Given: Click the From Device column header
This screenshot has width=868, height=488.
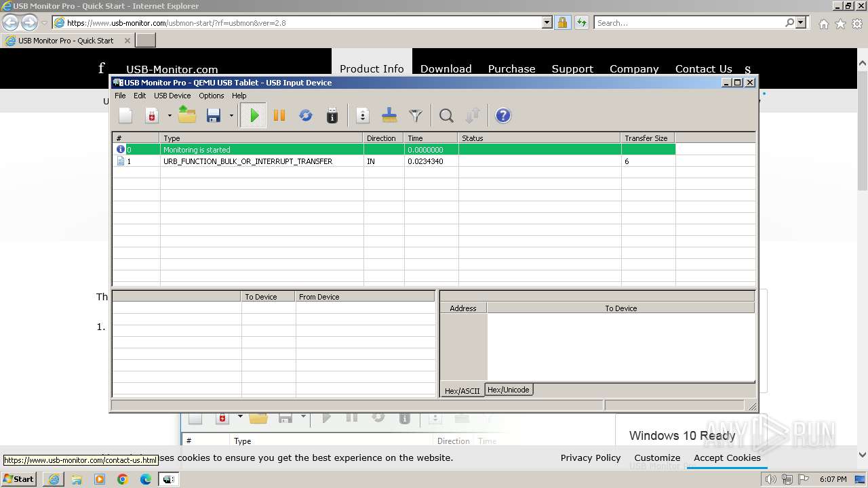Looking at the screenshot, I should tap(365, 297).
